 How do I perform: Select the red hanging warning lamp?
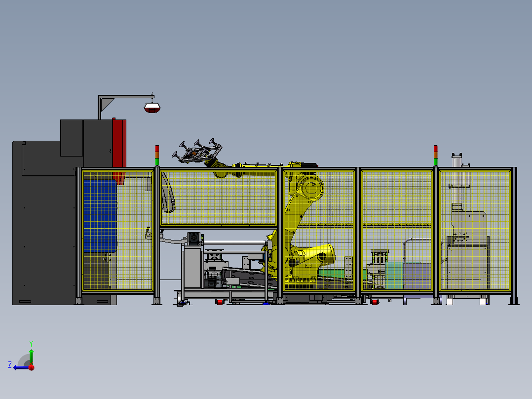tap(152, 108)
